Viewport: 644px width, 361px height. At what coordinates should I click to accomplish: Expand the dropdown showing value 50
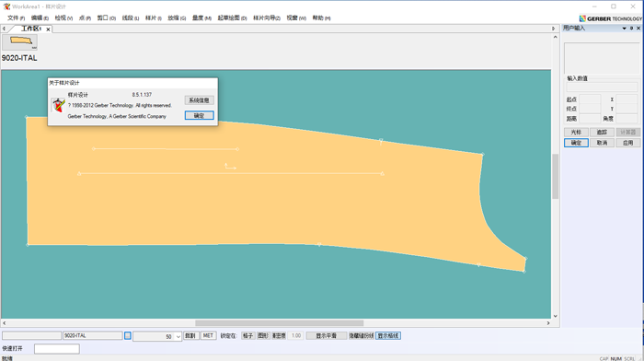tap(178, 336)
